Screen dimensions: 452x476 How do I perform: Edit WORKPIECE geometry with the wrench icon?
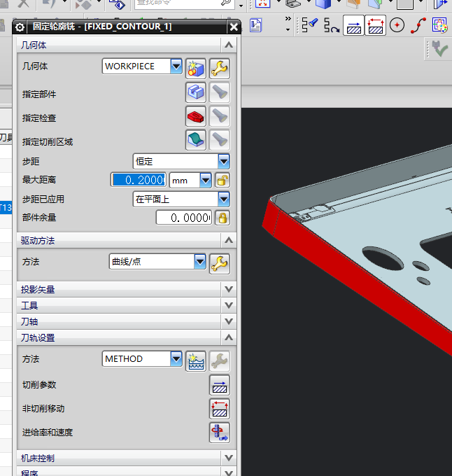click(219, 69)
